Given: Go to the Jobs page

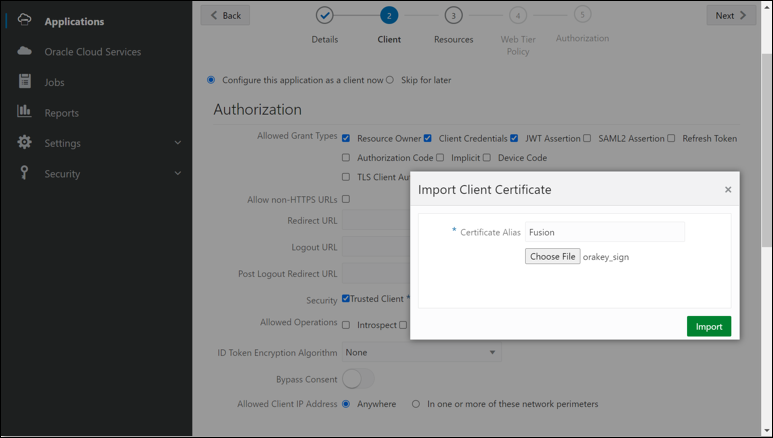Looking at the screenshot, I should click(54, 82).
